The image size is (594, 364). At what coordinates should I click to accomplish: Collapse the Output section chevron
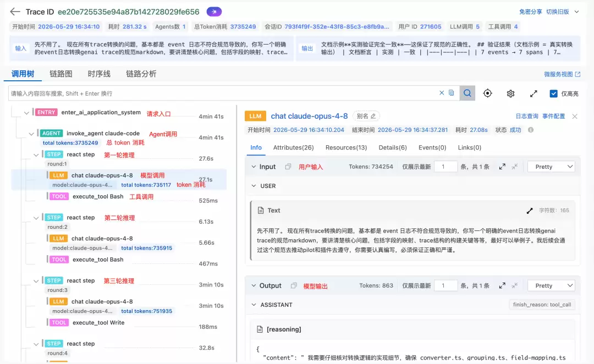pos(254,285)
